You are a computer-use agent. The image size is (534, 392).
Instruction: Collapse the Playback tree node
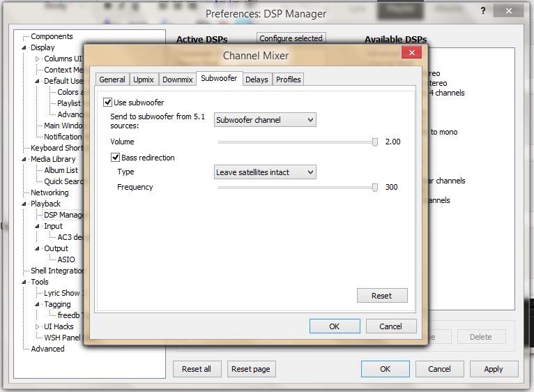[x=25, y=204]
